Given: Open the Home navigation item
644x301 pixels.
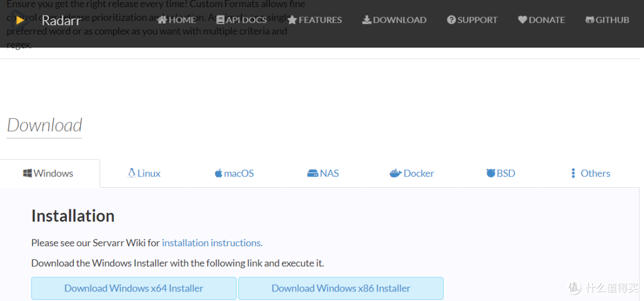Looking at the screenshot, I should click(177, 20).
